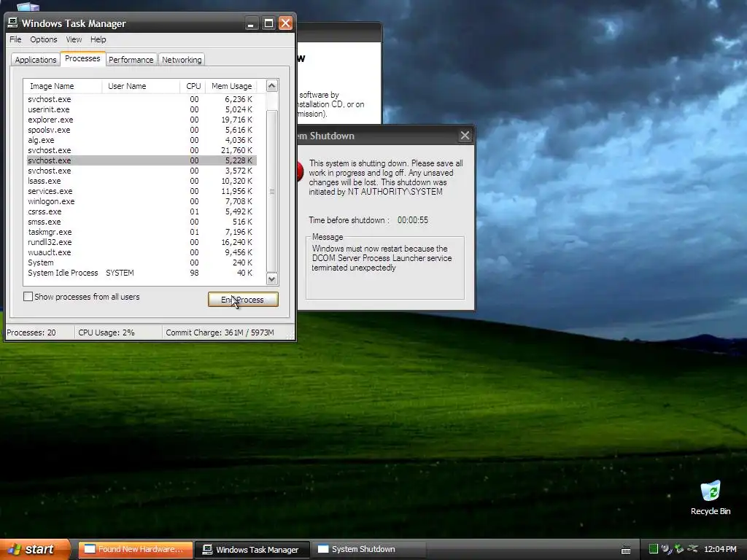Enable Show processes from all users

(28, 297)
